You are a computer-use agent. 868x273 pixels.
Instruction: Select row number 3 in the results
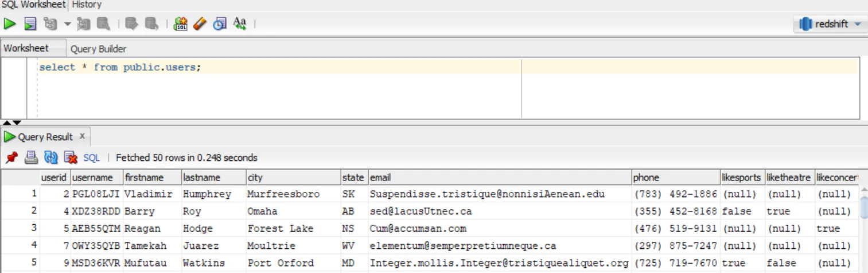[x=20, y=228]
